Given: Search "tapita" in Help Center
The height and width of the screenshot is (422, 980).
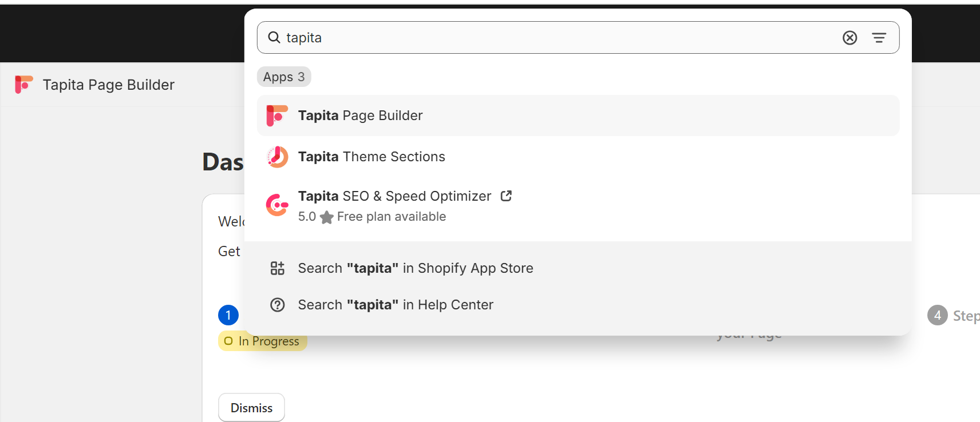Looking at the screenshot, I should click(x=396, y=305).
